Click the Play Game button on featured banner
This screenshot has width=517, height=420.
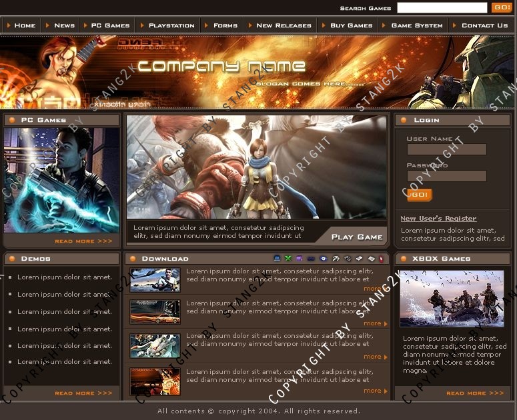pos(357,237)
